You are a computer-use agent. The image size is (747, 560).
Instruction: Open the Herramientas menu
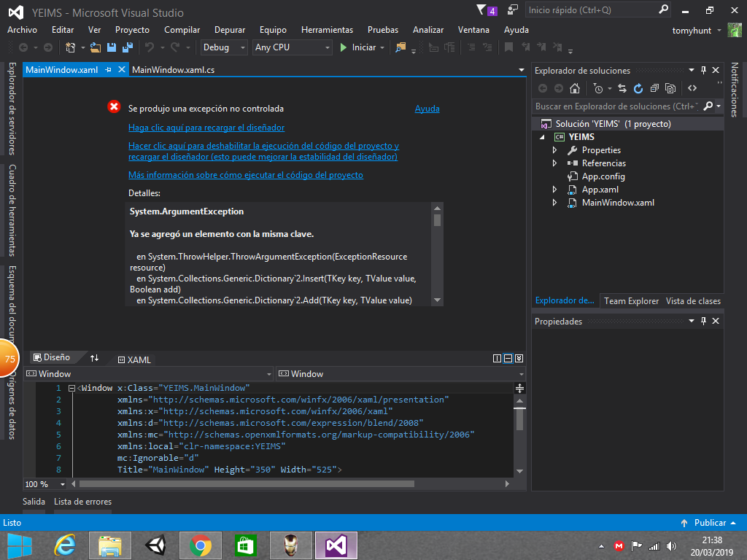coord(327,29)
